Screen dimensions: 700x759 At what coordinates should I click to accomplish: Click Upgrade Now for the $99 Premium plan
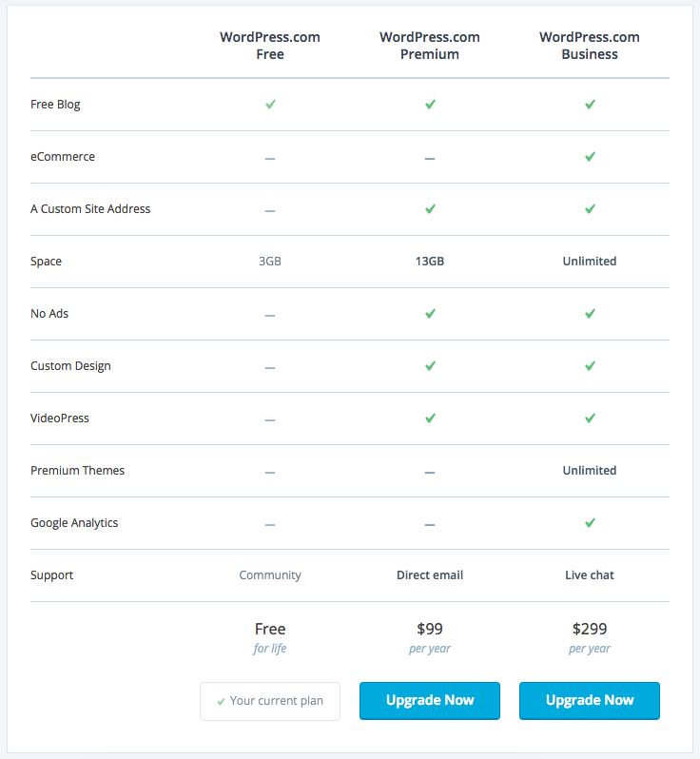pyautogui.click(x=430, y=700)
